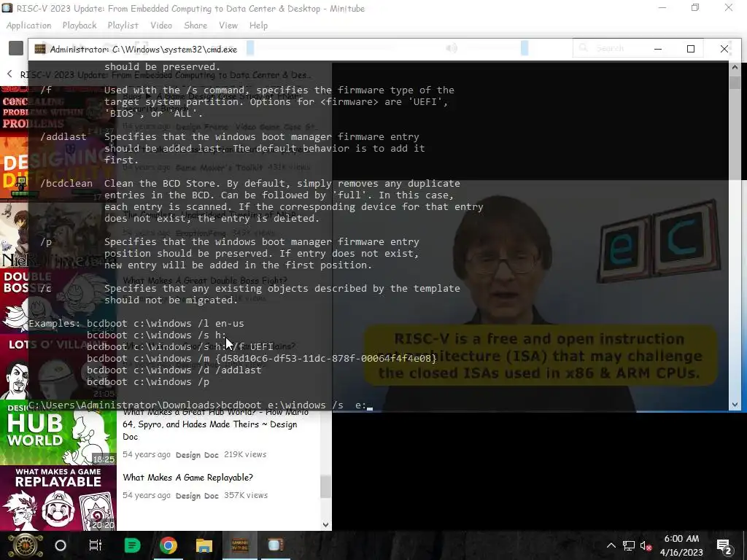
Task: Click the cmd vertical scrollbar thumb
Action: 735,82
